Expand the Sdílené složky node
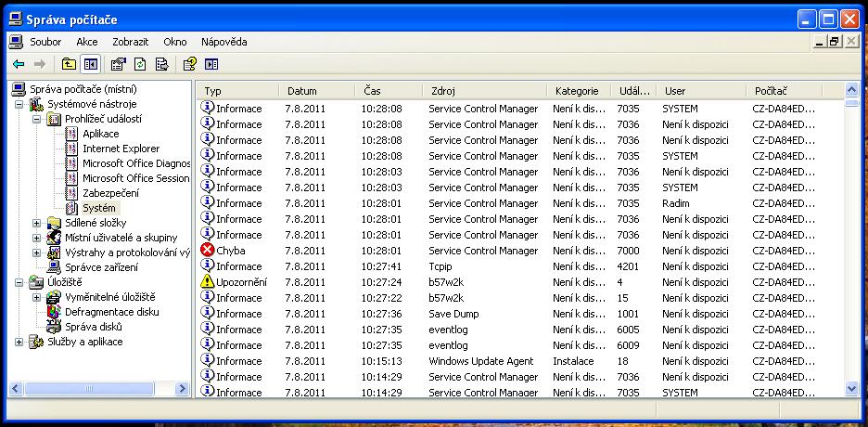The image size is (868, 427). click(x=37, y=223)
